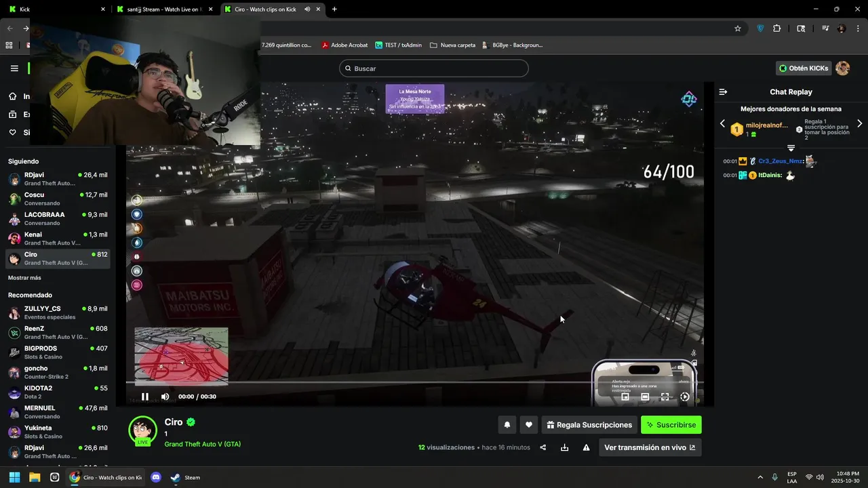Mute audio on the Ciro tab
The height and width of the screenshot is (488, 868).
pos(307,9)
